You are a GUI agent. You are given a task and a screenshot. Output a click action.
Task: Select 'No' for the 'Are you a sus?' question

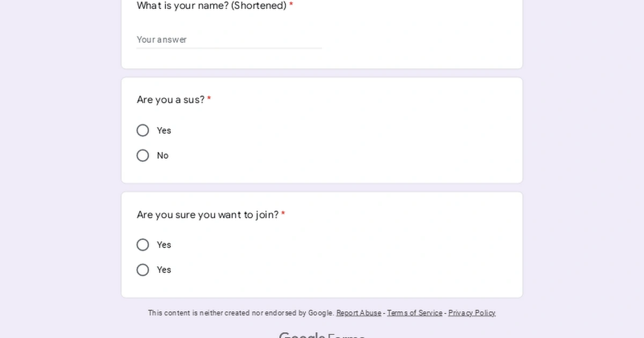[143, 156]
